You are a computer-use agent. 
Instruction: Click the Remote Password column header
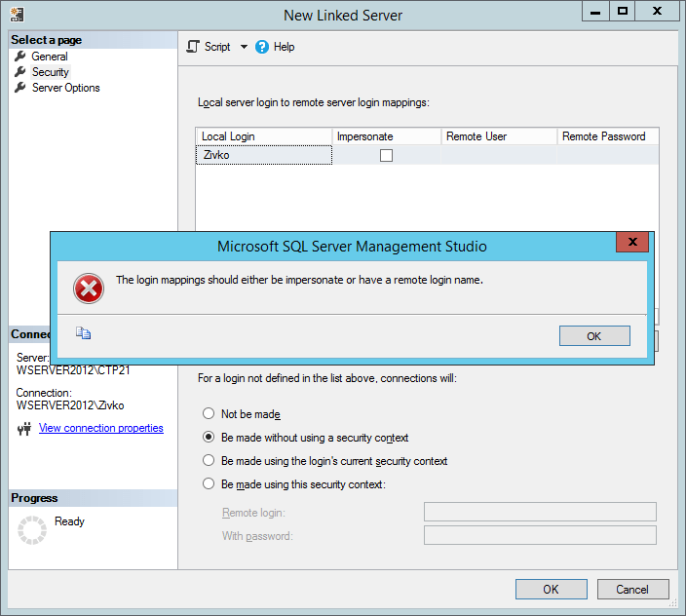pos(608,136)
